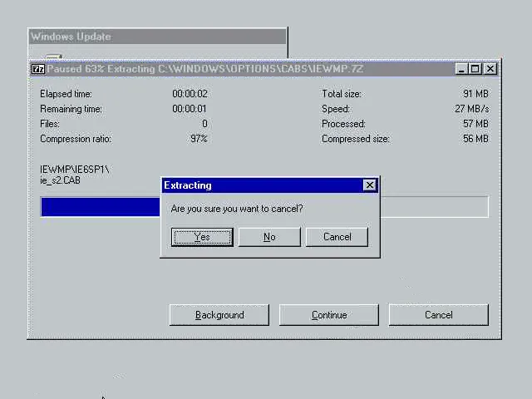Click Cancel in the Extracting confirmation dialog
Image resolution: width=532 pixels, height=399 pixels.
coord(337,237)
